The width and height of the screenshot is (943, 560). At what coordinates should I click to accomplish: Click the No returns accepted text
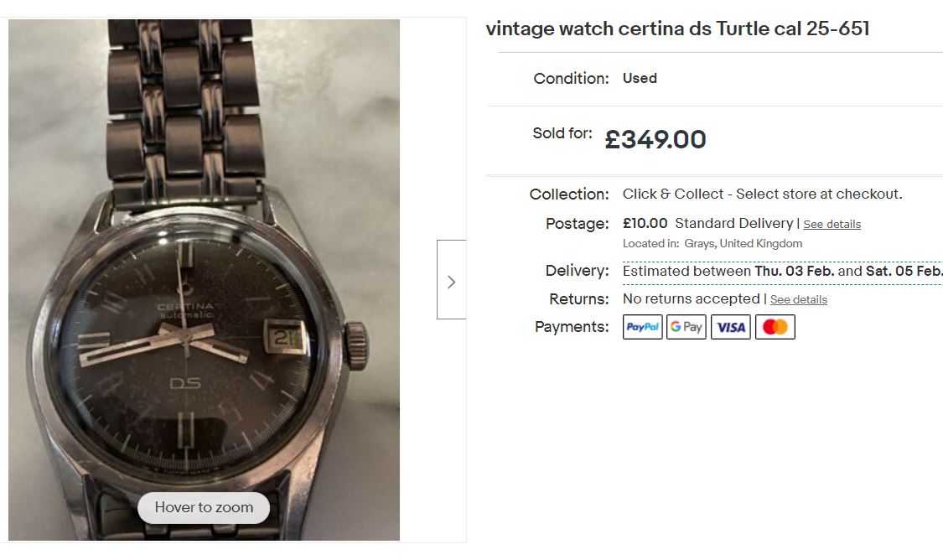691,299
